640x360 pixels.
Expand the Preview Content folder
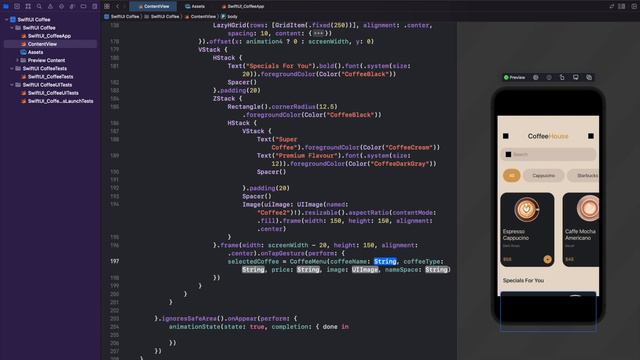click(x=17, y=60)
